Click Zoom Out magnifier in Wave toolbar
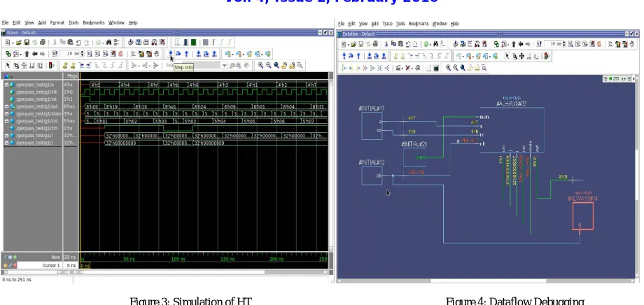 pyautogui.click(x=269, y=65)
